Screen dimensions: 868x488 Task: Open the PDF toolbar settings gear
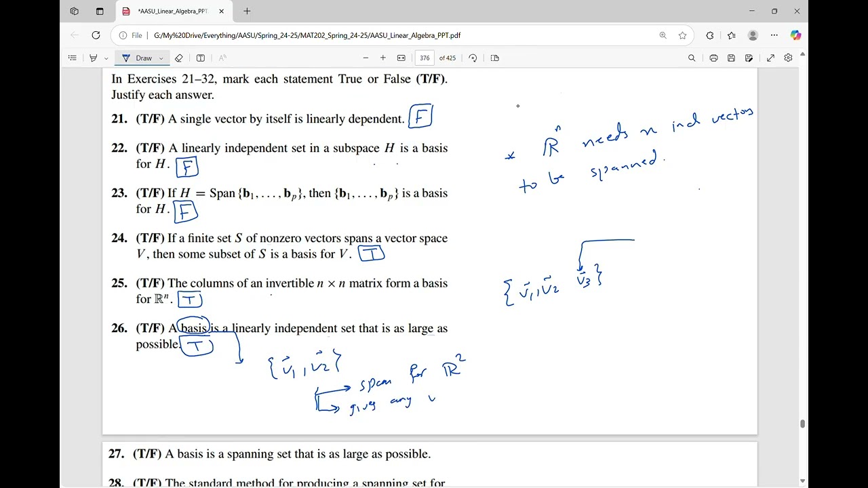click(788, 58)
